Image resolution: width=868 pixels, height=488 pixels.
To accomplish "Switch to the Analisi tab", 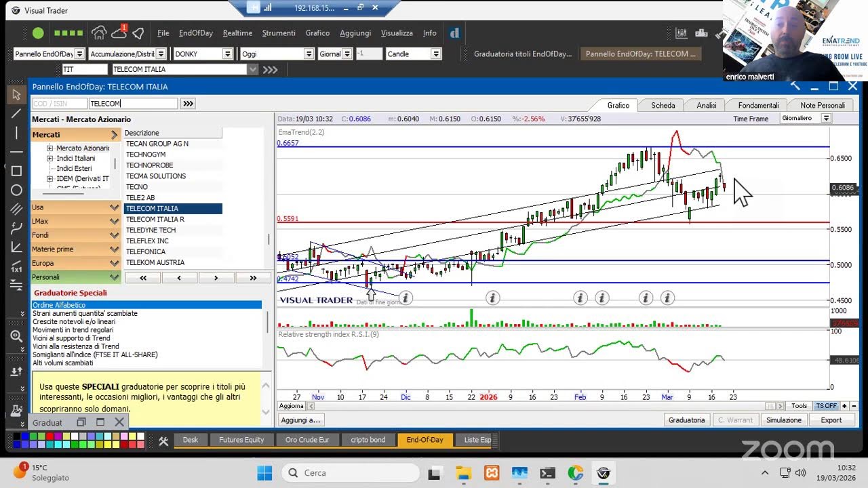I will coord(706,105).
